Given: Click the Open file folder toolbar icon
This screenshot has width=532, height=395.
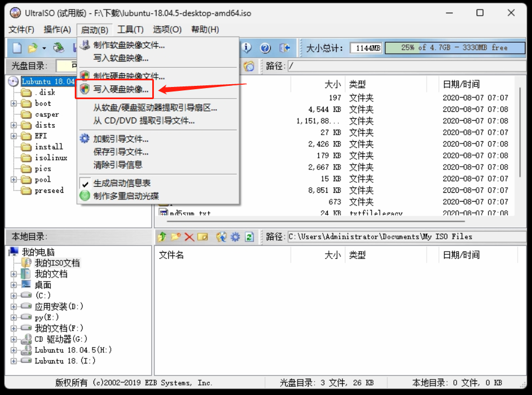Looking at the screenshot, I should (x=33, y=48).
